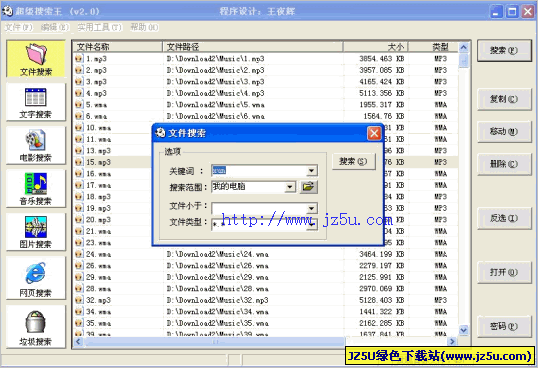
Task: Select file name 19.mp3
Action: pos(98,208)
